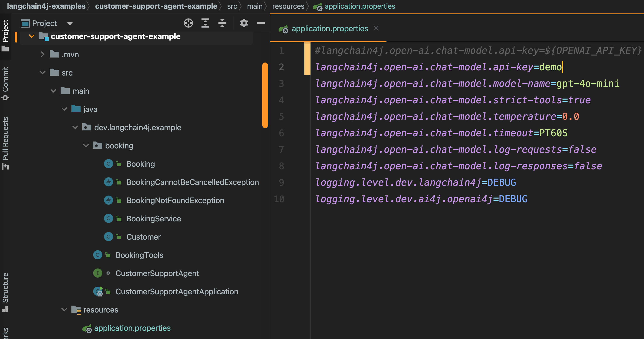Open Project panel settings gear
Image resolution: width=644 pixels, height=339 pixels.
pos(244,23)
